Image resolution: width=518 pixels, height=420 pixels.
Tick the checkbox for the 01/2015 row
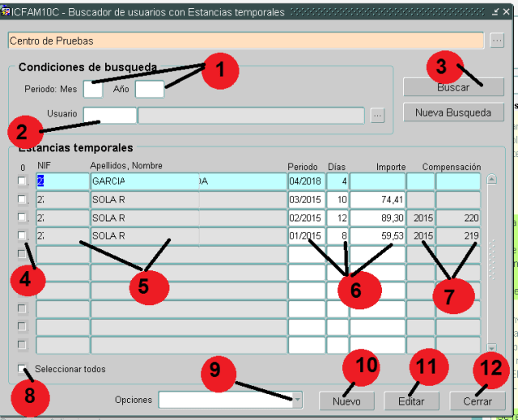(22, 235)
